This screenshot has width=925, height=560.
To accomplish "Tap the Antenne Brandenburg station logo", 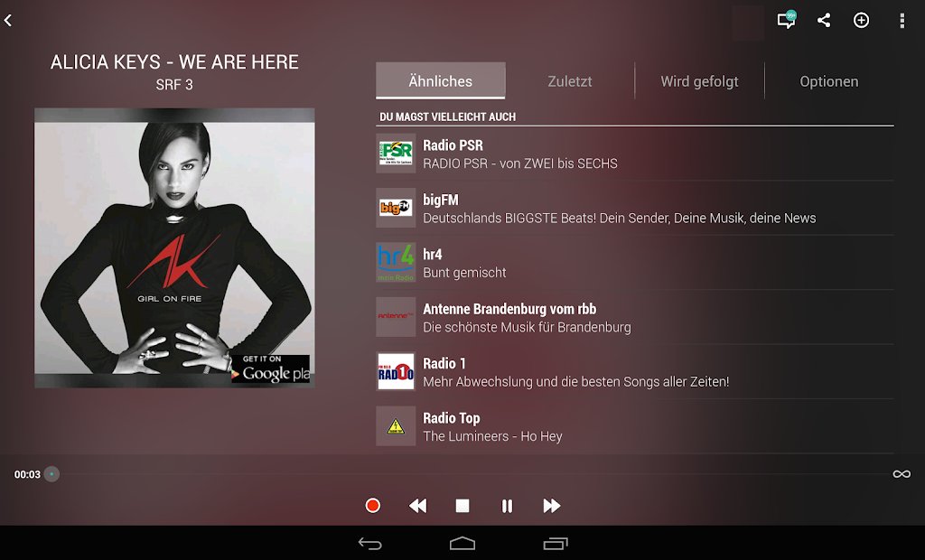I will click(396, 317).
